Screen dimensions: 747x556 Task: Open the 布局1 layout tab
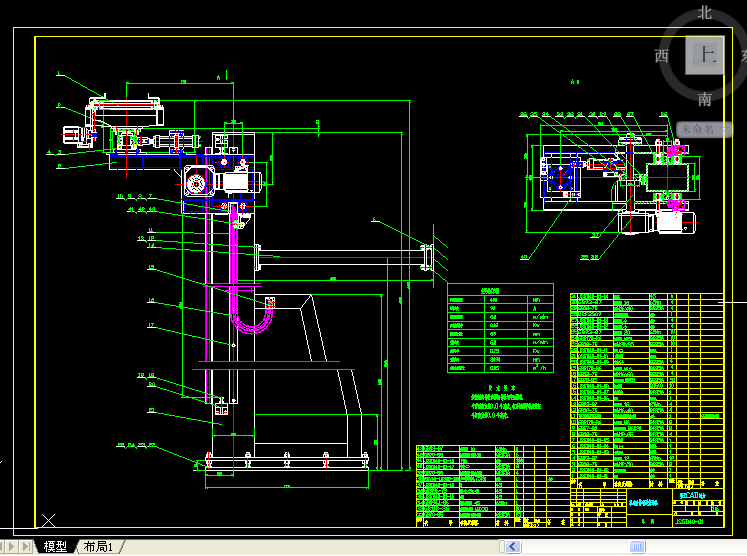click(x=98, y=546)
